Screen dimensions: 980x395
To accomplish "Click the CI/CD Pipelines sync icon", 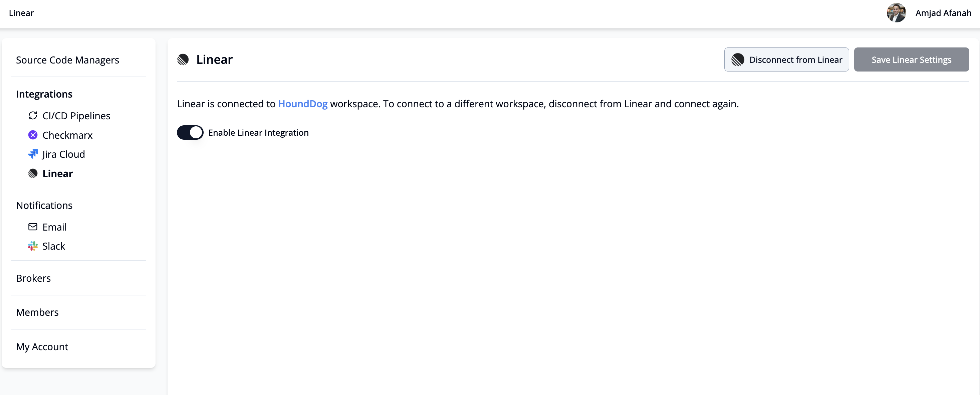I will pos(33,115).
